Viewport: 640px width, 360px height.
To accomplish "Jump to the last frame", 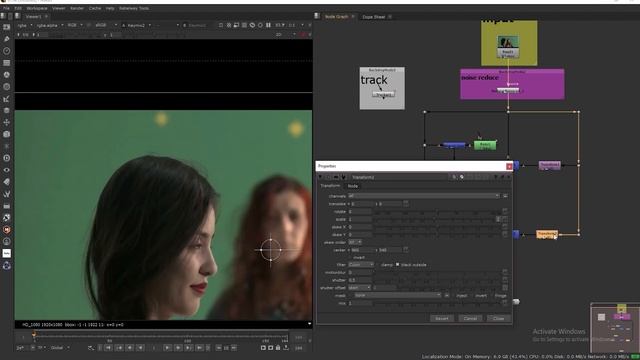I will click(x=199, y=348).
